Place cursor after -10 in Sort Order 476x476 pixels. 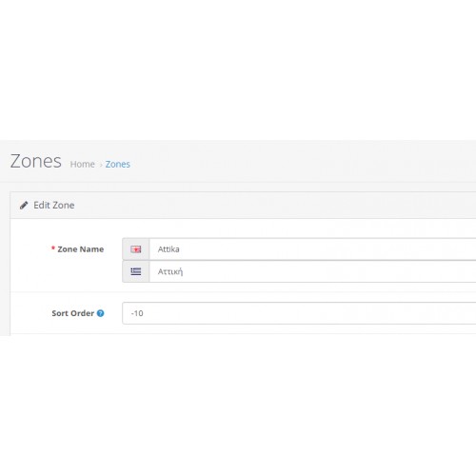click(144, 313)
